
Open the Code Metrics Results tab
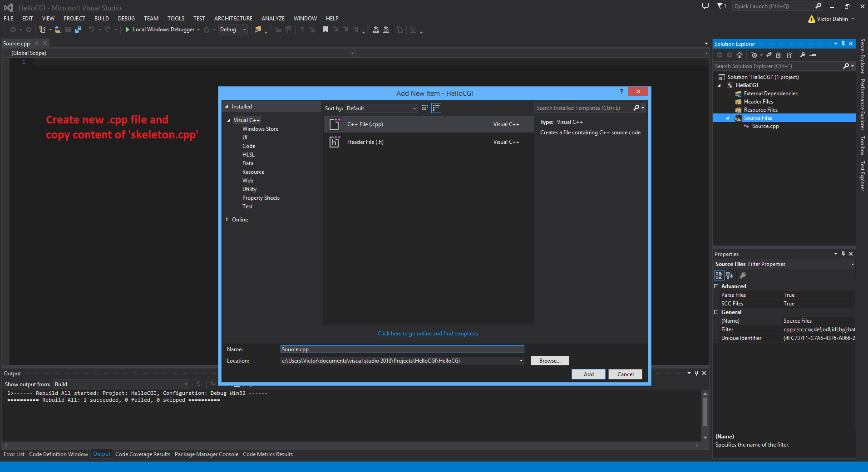[268, 454]
